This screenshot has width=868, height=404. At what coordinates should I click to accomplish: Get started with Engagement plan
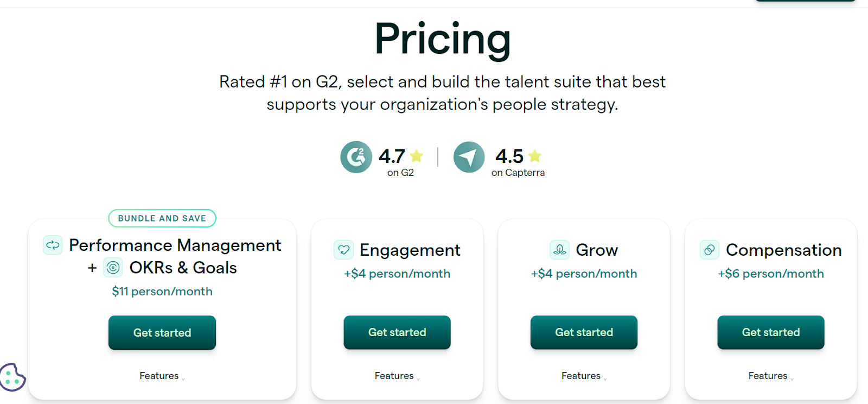tap(397, 332)
